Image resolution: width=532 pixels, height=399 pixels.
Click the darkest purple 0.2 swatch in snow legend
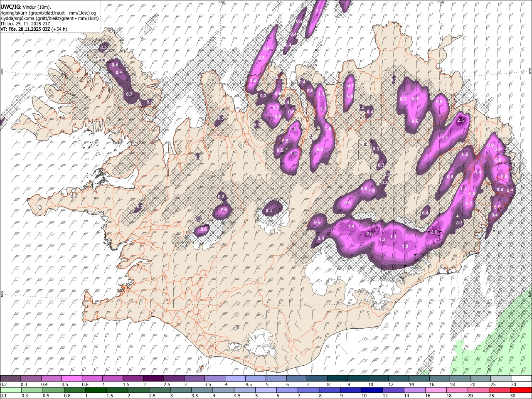11,378
